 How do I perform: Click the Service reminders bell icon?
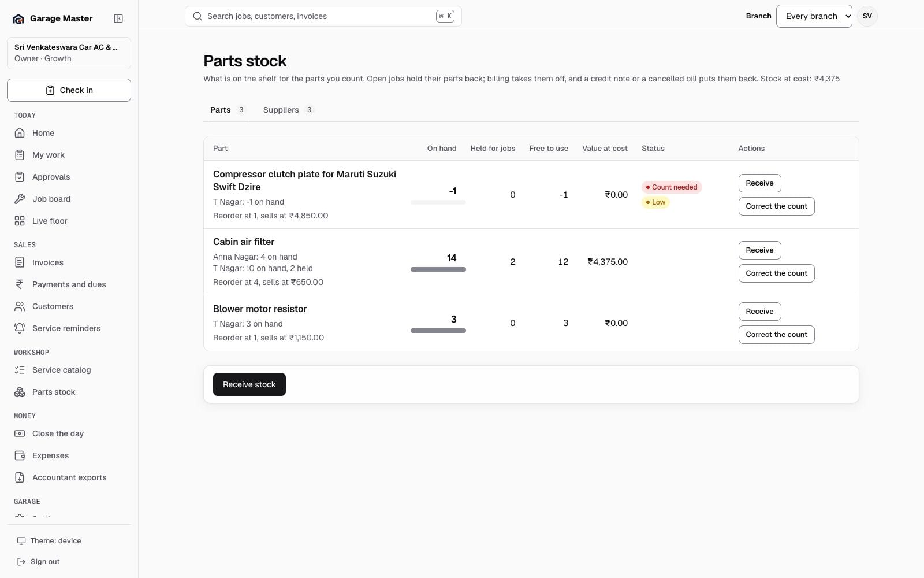[x=20, y=328]
